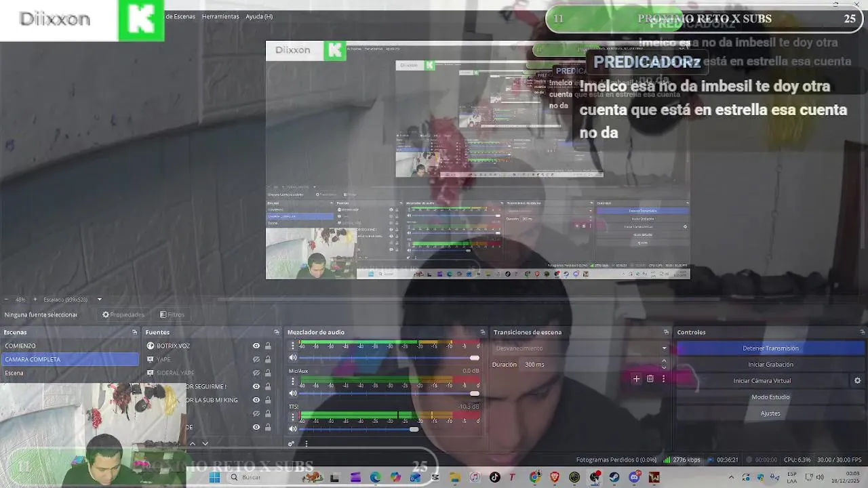Open Mic/Aux channel three-dot options menu

(293, 382)
